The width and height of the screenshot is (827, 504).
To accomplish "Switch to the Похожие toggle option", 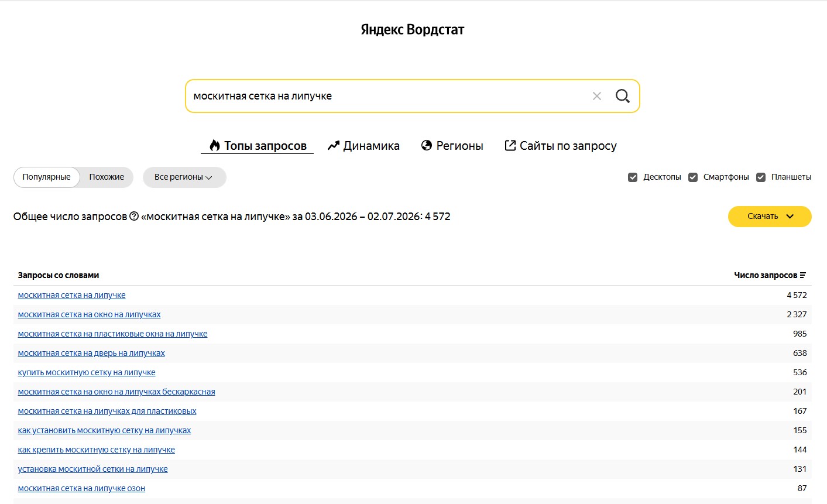I will coord(107,177).
